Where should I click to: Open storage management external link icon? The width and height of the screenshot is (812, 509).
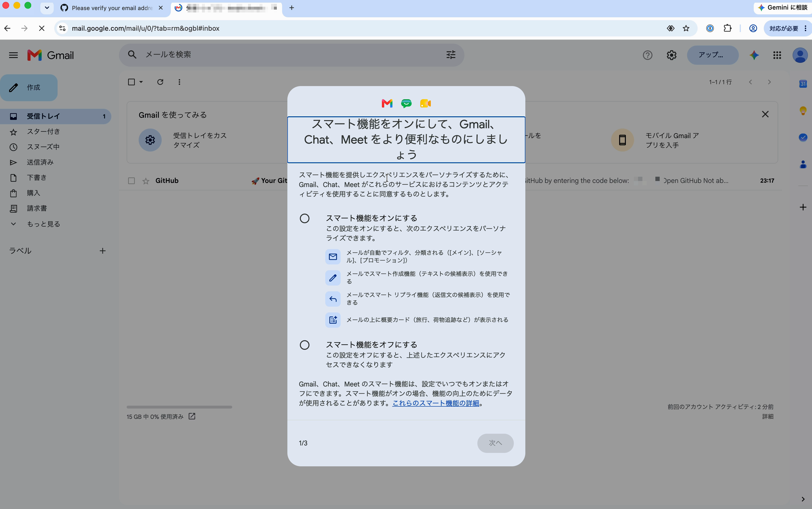[192, 416]
